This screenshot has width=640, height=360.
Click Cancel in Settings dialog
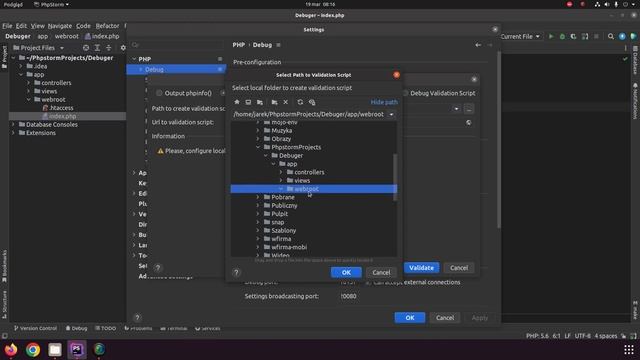click(445, 318)
